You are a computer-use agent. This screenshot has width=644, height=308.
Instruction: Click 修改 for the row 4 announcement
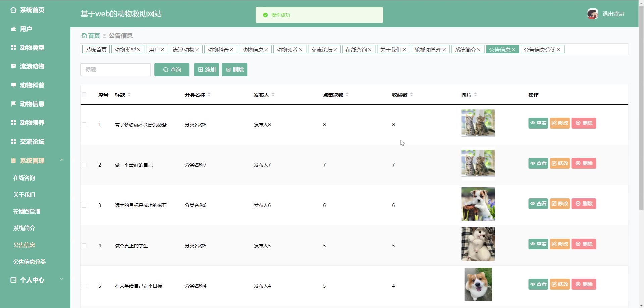559,244
